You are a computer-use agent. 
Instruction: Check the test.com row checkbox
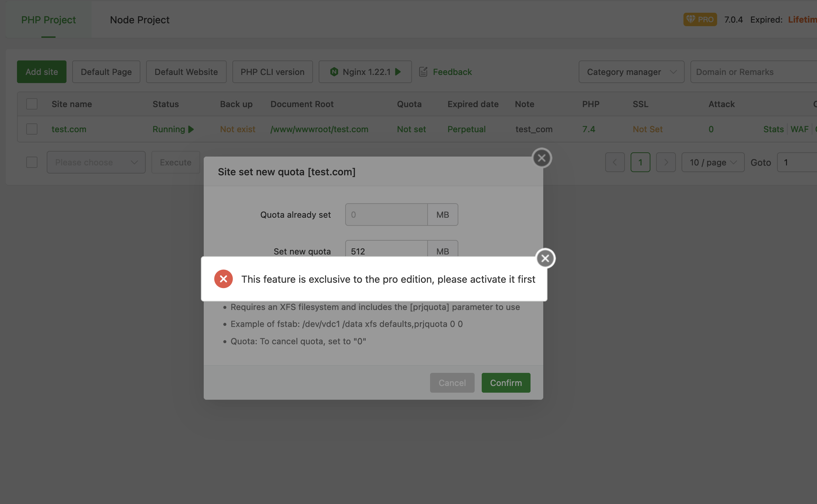click(32, 129)
